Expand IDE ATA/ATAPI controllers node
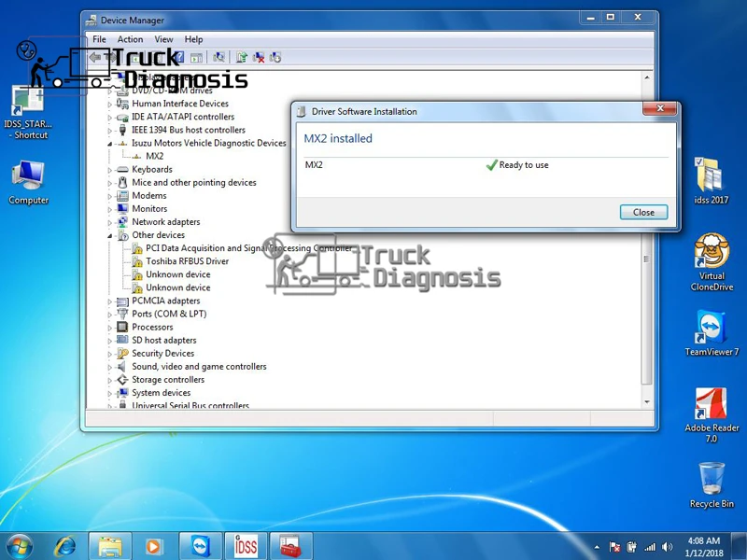 [109, 118]
